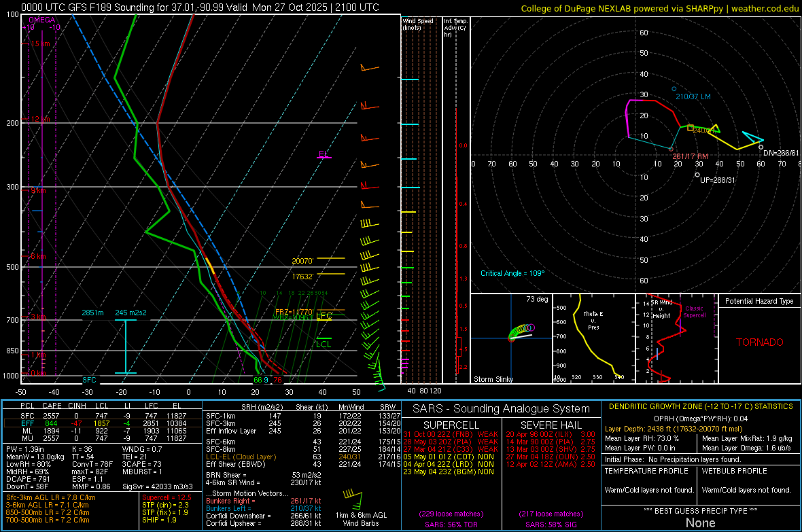Click the 'Eff Shear (EBWD)' row label
The image size is (802, 532).
(x=235, y=464)
